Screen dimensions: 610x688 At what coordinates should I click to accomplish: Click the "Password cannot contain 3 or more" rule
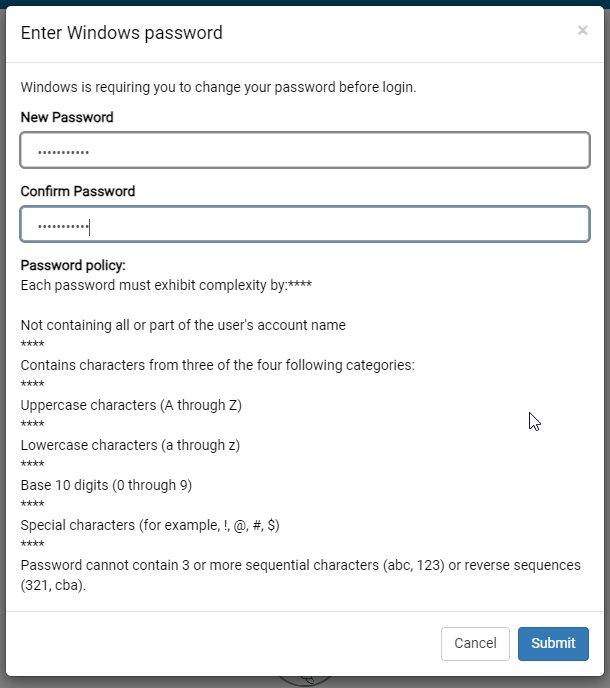300,565
